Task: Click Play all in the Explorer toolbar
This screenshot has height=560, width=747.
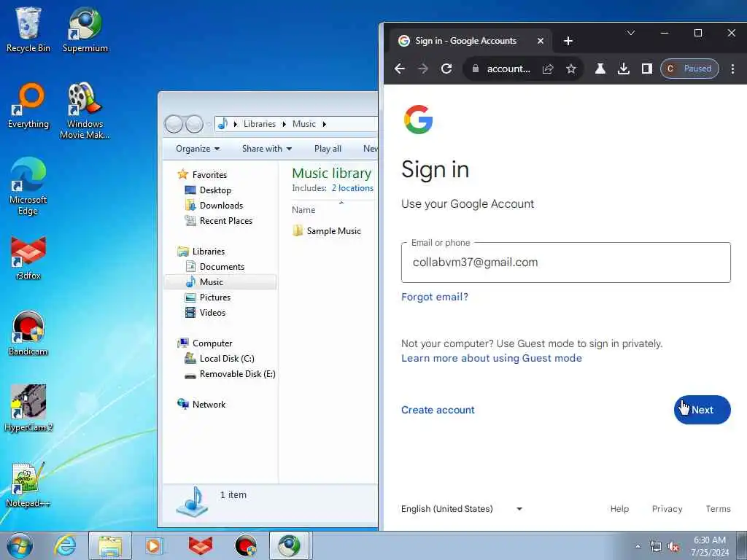Action: [328, 149]
